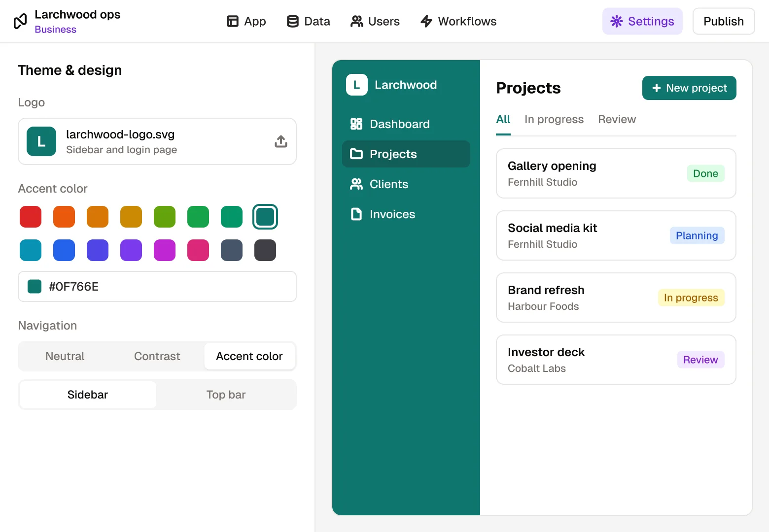Image resolution: width=769 pixels, height=532 pixels.
Task: Open the Brand refresh project card
Action: 616,298
